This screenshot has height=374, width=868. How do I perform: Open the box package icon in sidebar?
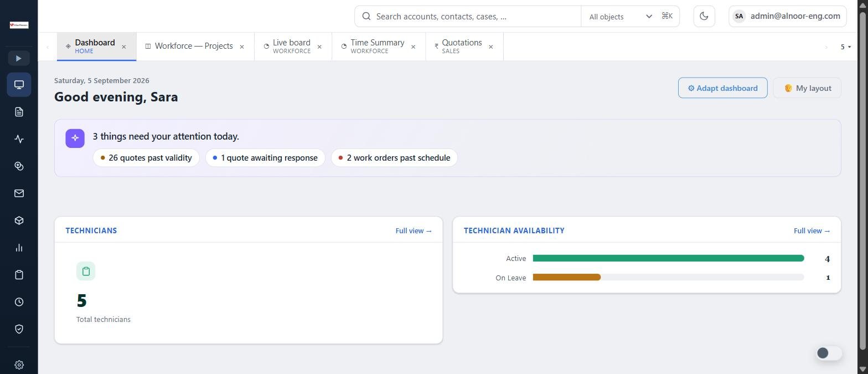[x=19, y=221]
